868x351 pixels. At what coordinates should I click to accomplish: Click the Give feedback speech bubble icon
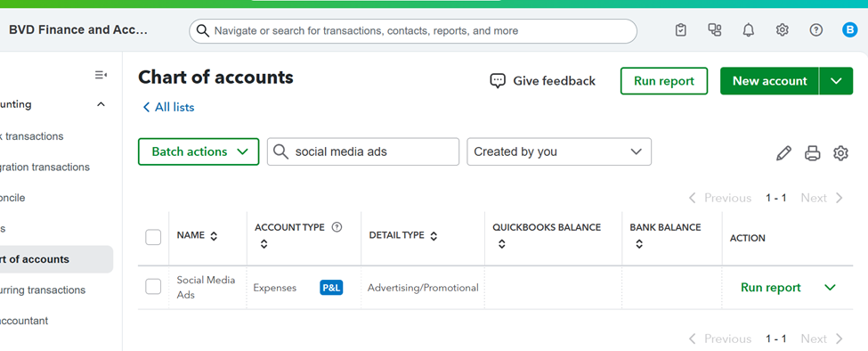498,81
